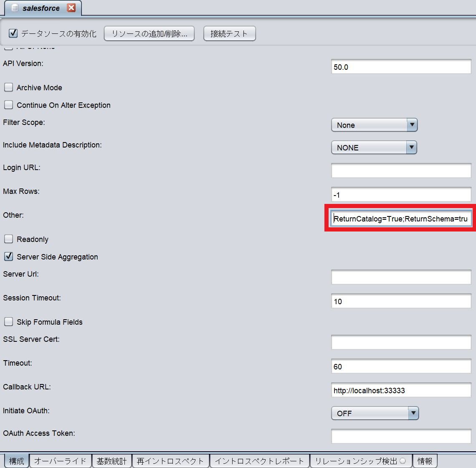Switch to 情報 tab
This screenshot has width=476, height=468.
click(425, 461)
